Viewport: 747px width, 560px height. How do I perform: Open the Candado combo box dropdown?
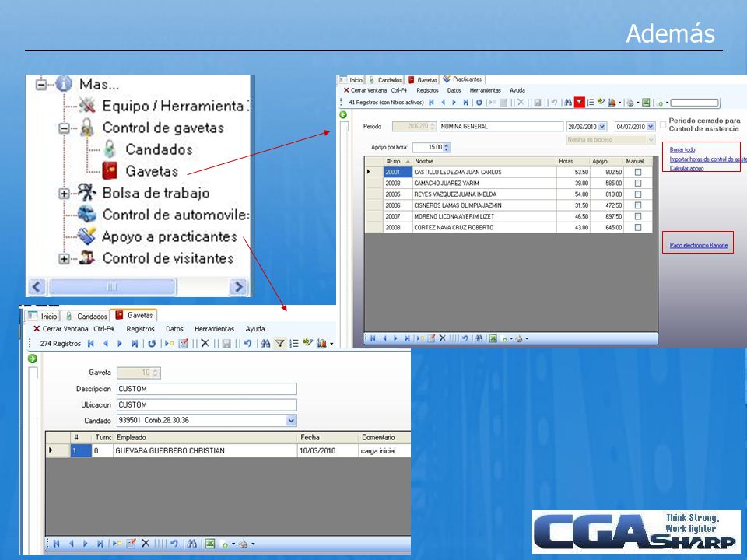tap(291, 421)
